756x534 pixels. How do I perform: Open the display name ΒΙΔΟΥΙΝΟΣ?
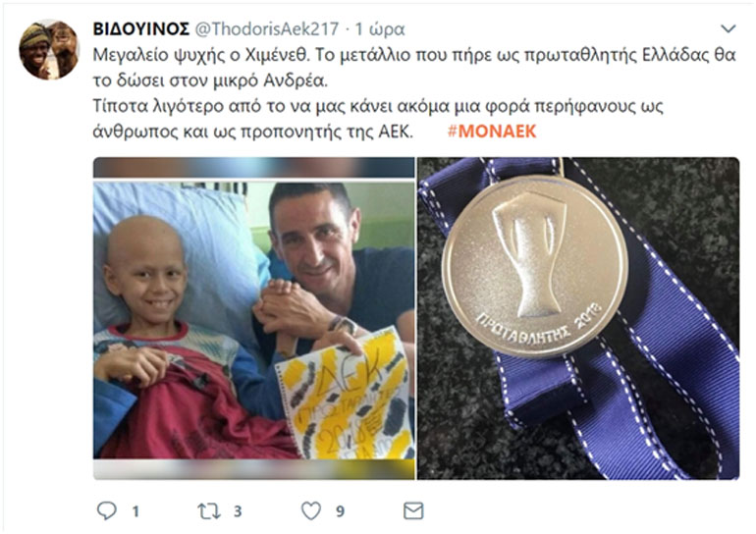pos(140,28)
